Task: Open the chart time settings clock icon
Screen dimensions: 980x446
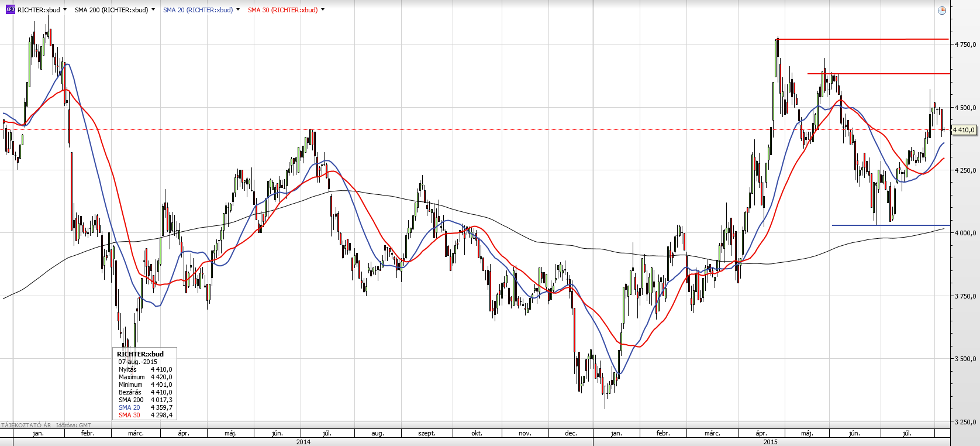Action: (x=941, y=11)
